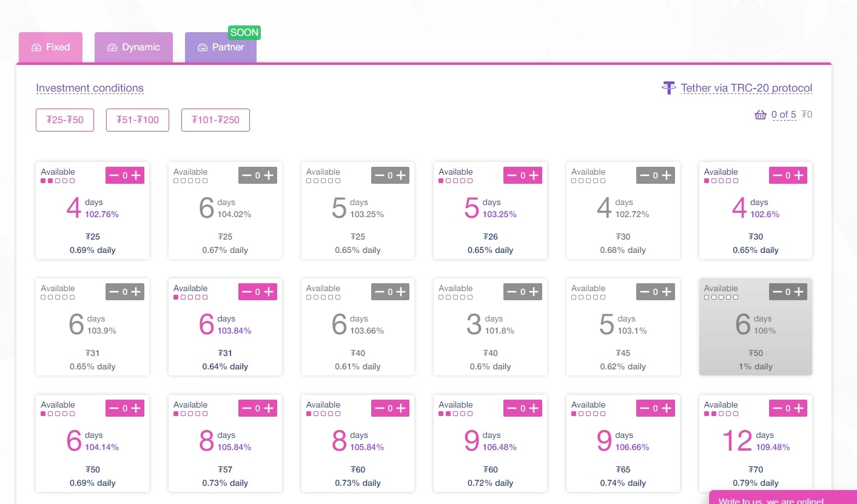This screenshot has height=504, width=857.
Task: Add one of the ₮26 5-day 103.25% plan
Action: [x=534, y=175]
